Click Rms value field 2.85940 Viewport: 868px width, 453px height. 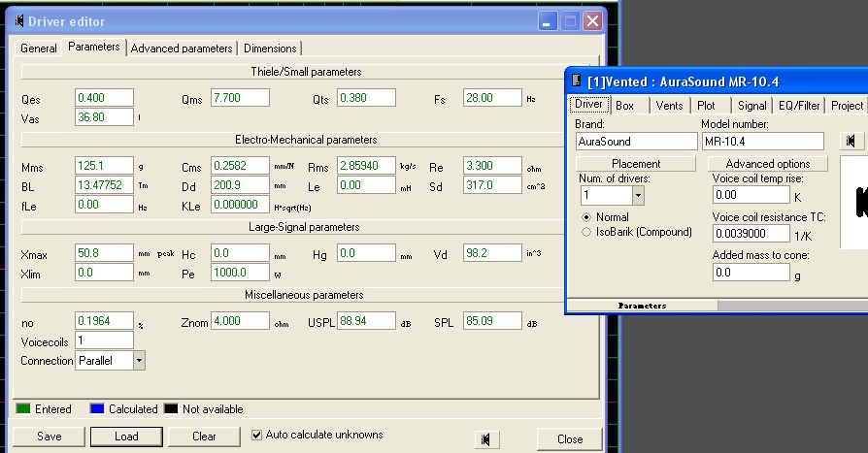pos(366,165)
